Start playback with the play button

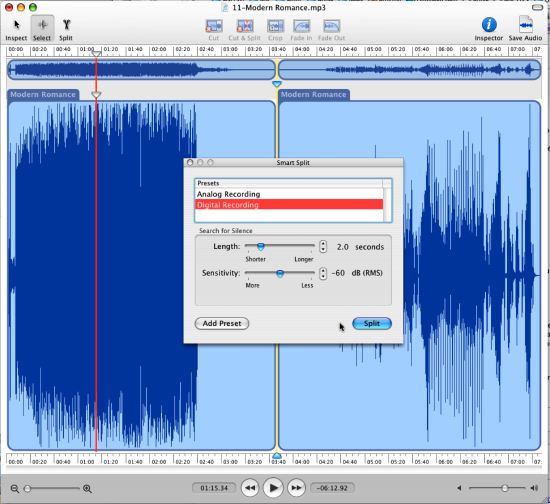coord(273,488)
